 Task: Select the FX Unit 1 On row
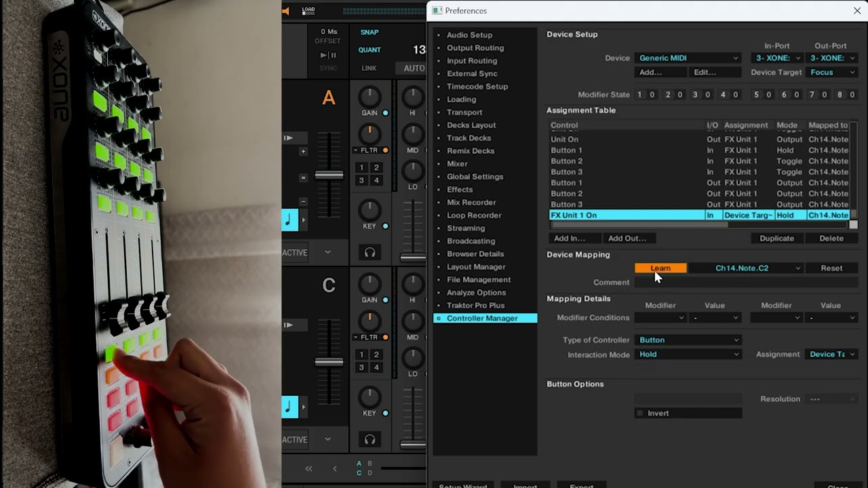pos(699,216)
